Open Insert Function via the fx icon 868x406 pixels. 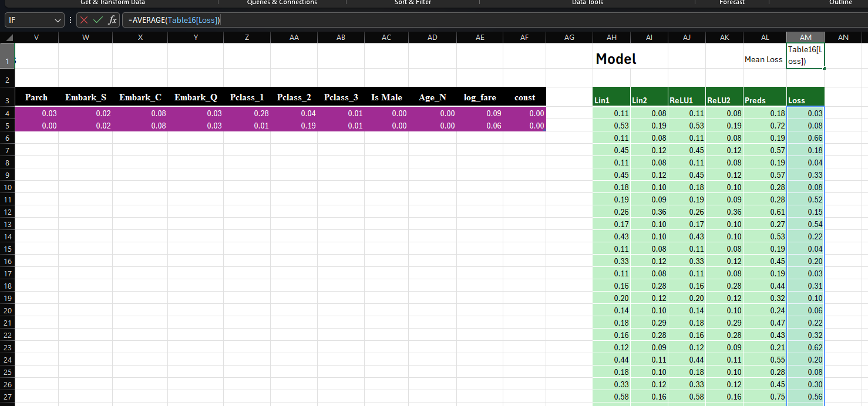click(x=112, y=20)
